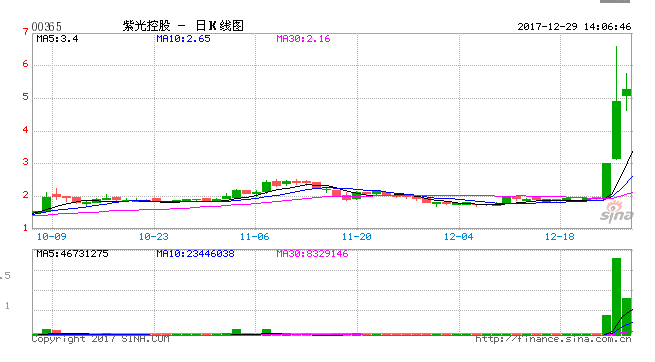Click the volume MA5:46731275 label
The height and width of the screenshot is (362, 655).
click(x=72, y=254)
